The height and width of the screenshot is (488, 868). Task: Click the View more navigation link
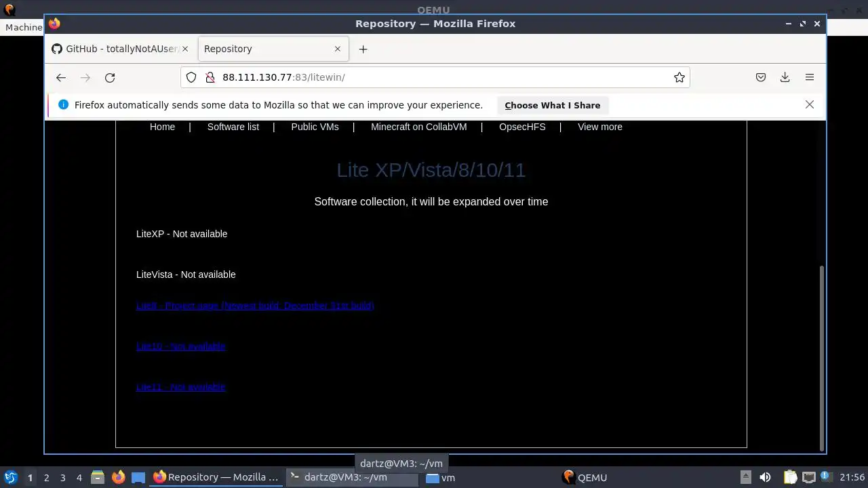(x=599, y=127)
